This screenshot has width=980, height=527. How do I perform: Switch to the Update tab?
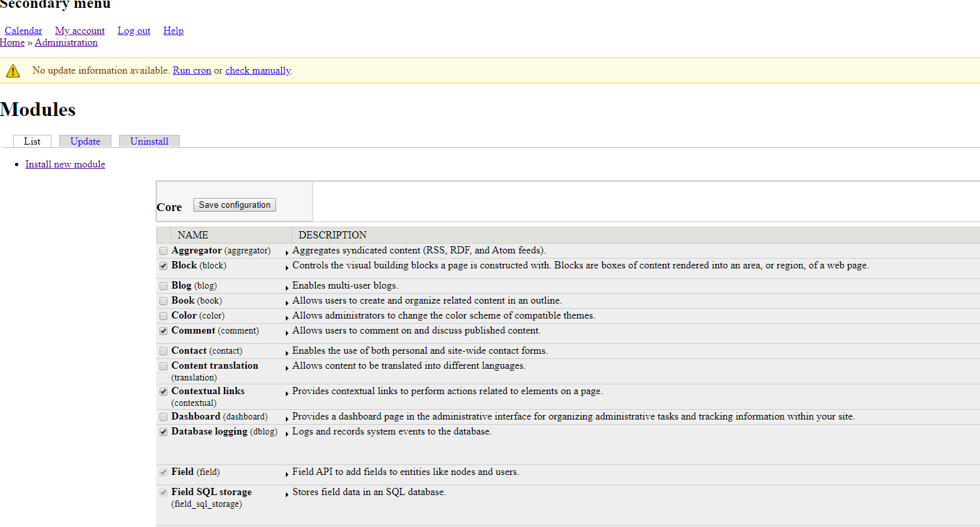[85, 141]
